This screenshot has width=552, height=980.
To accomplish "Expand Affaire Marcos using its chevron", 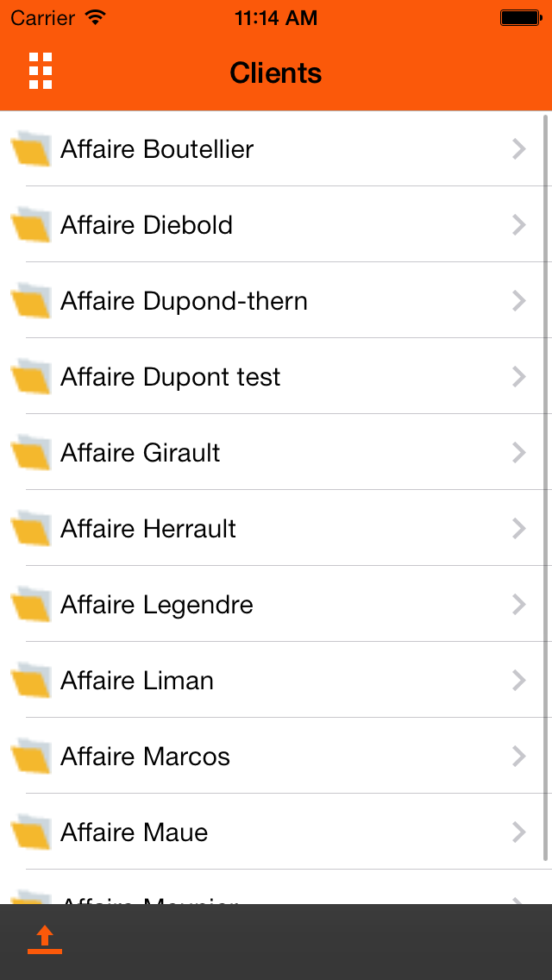I will pos(518,757).
